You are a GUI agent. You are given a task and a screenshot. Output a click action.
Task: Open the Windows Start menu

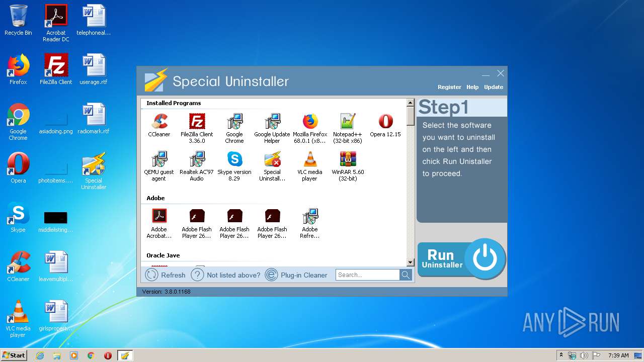[x=14, y=355]
